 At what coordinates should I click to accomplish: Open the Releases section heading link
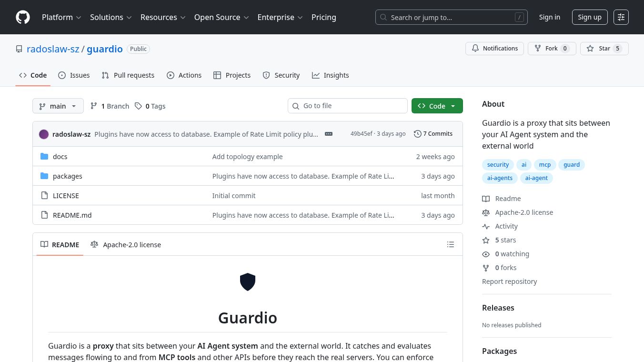click(x=498, y=308)
